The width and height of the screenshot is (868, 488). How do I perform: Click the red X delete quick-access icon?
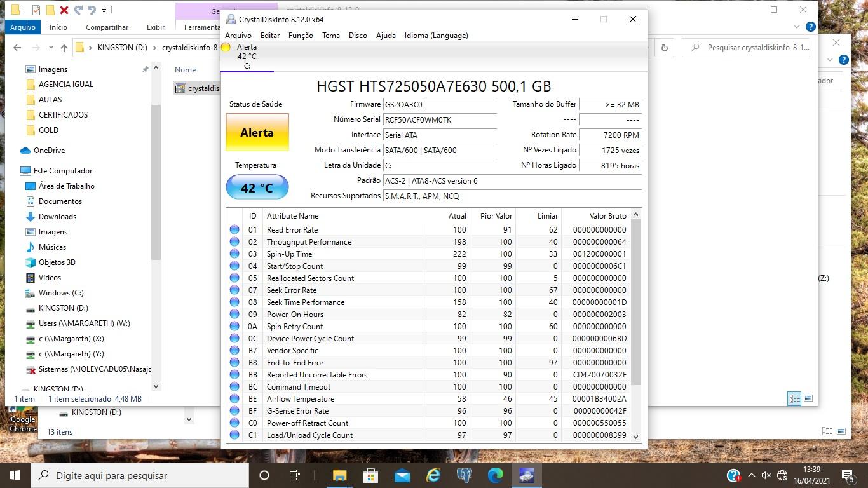click(x=64, y=10)
